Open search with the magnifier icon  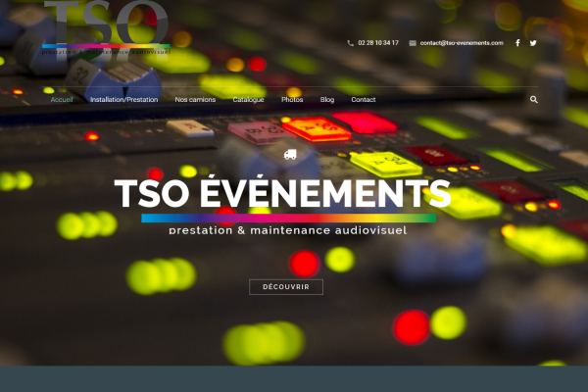(534, 100)
